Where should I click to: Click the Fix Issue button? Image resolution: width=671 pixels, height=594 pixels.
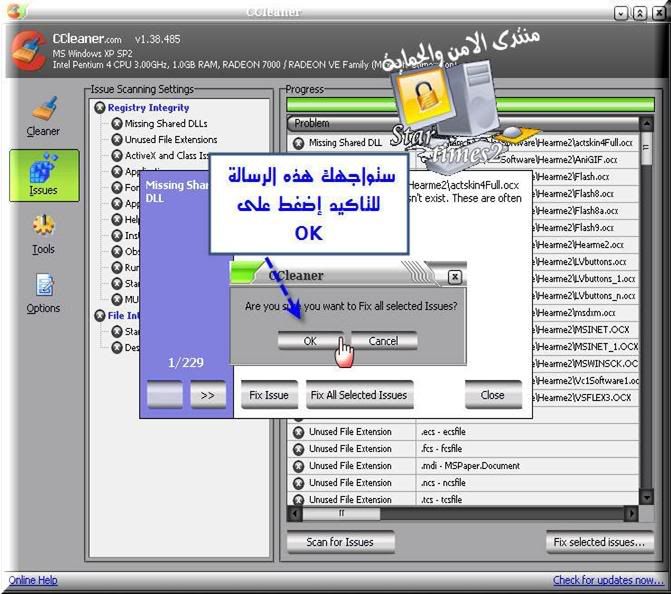click(269, 395)
